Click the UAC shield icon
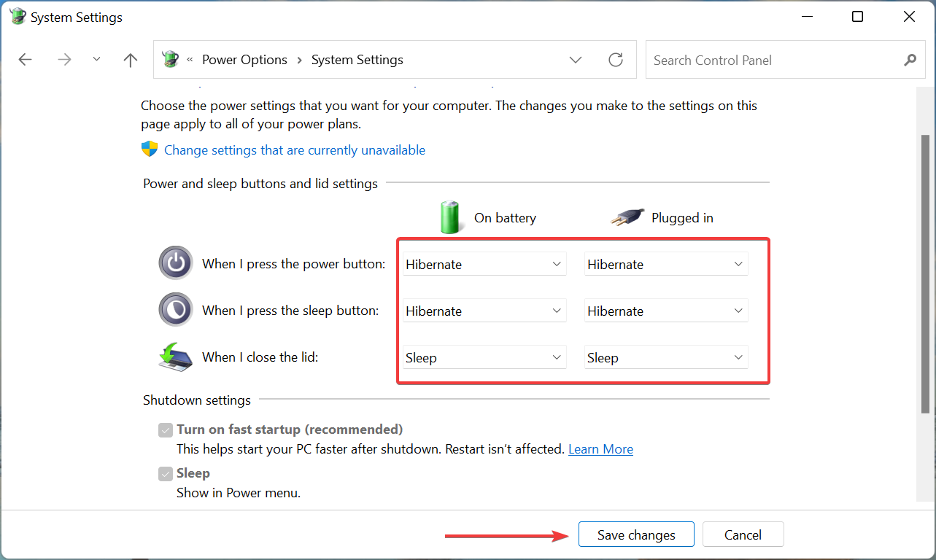Viewport: 936px width, 560px height. pos(150,149)
